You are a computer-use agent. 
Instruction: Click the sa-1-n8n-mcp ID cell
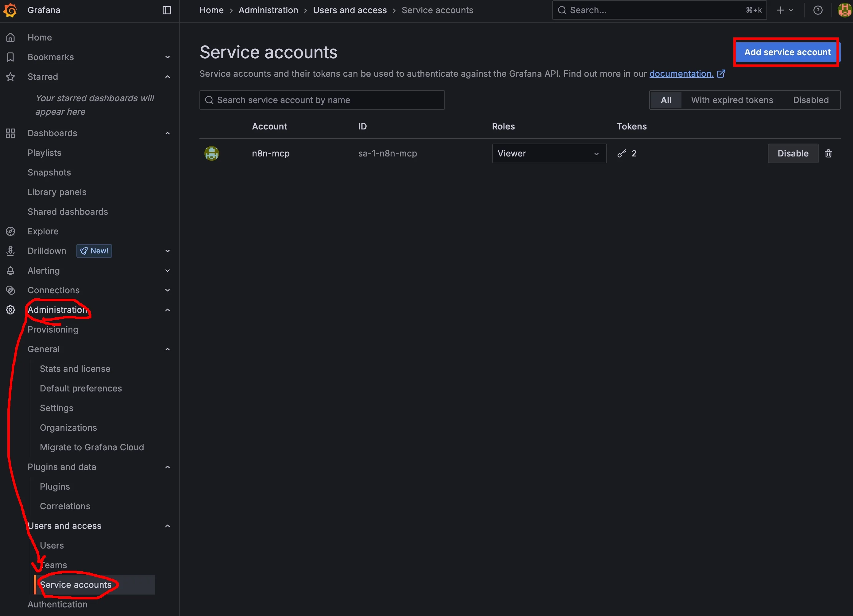pos(388,153)
